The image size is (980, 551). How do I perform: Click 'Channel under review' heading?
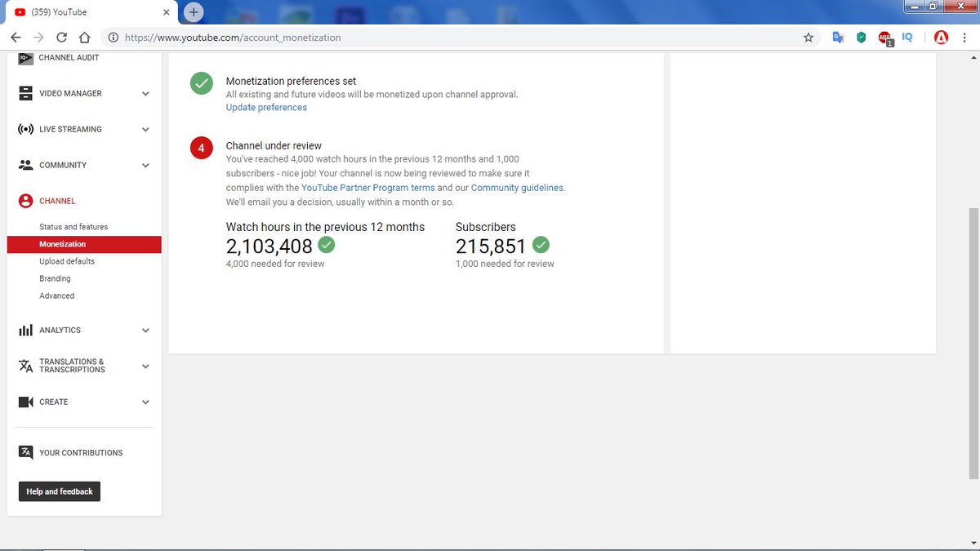[x=274, y=145]
